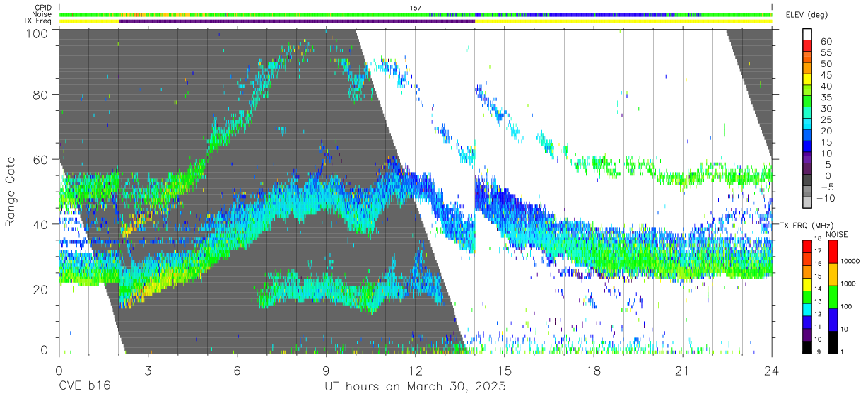Click the '80' tick on the Range Gate axis

pyautogui.click(x=40, y=95)
